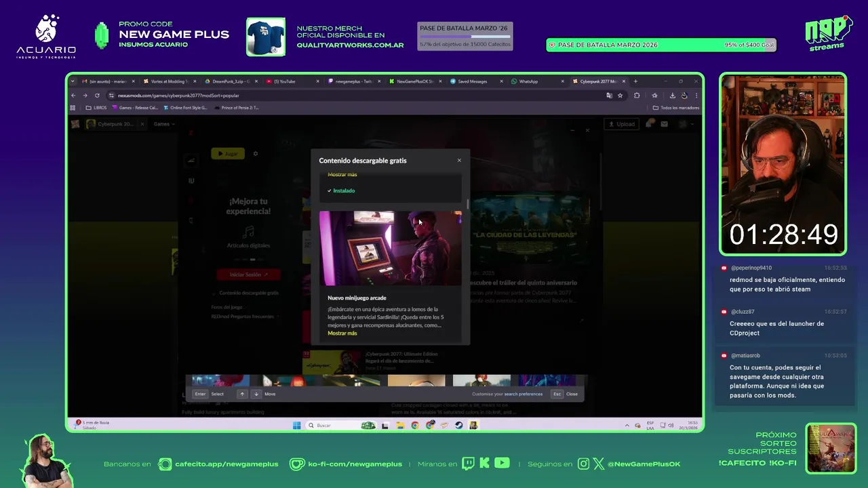Click the dialog's vertical scrollbar
Screen dimensions: 868x488
coord(468,204)
